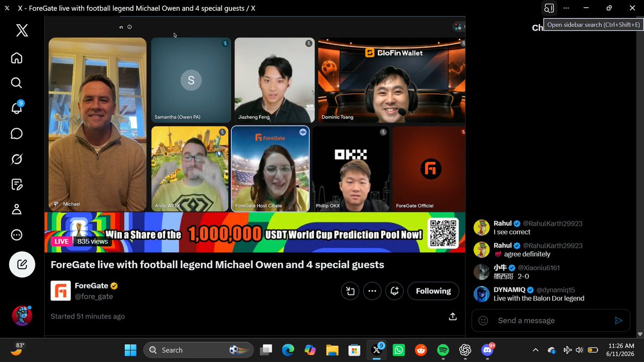Image resolution: width=644 pixels, height=362 pixels.
Task: Open Task View on the taskbar
Action: [x=266, y=350]
